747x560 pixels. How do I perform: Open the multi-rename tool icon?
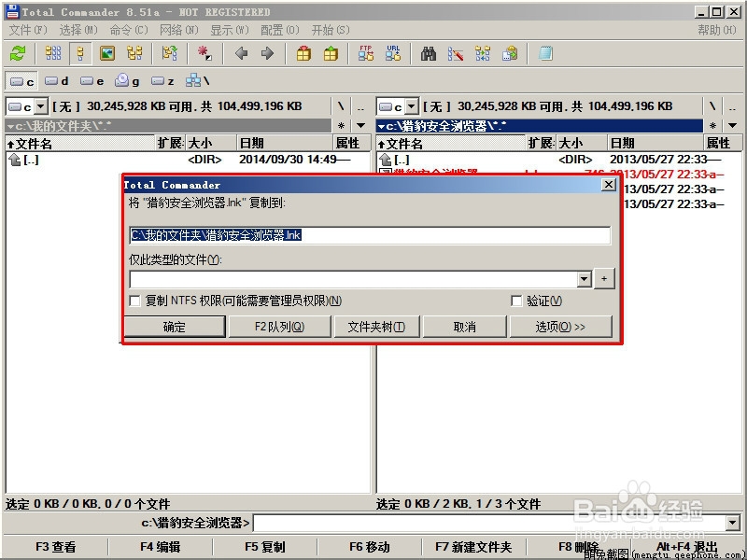coord(456,53)
